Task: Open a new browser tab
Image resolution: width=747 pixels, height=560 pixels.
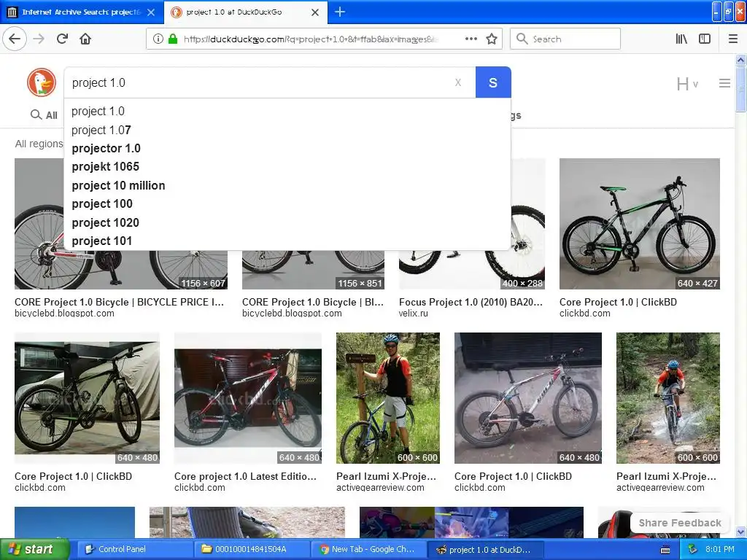Action: click(340, 12)
